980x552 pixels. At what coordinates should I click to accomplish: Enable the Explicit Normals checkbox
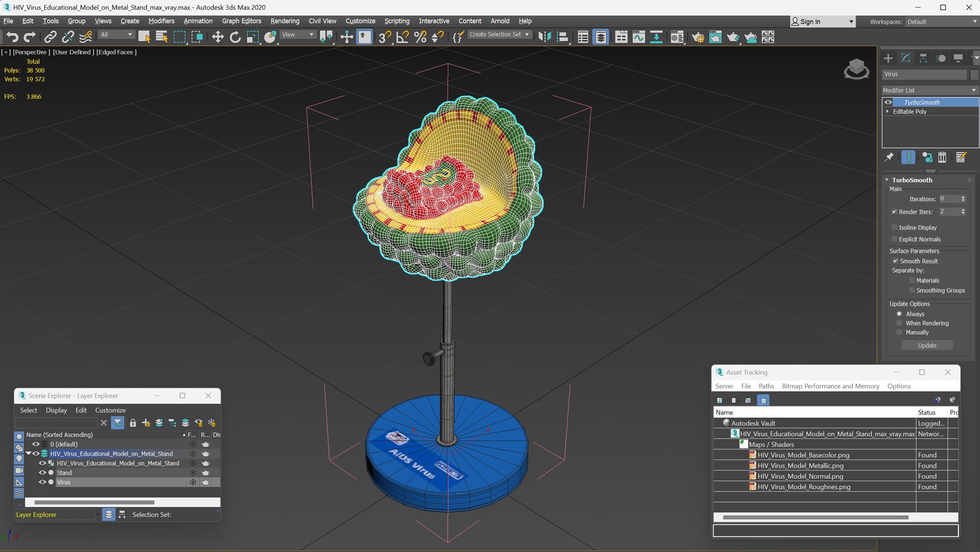coord(894,239)
